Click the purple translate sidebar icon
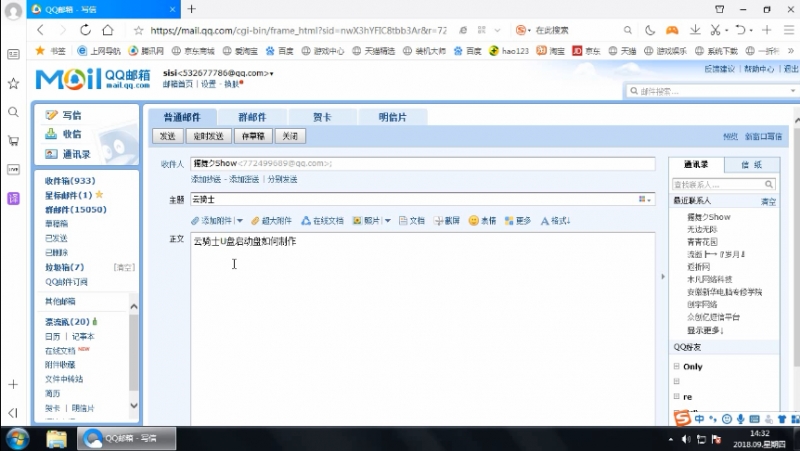This screenshot has height=451, width=800. (13, 198)
